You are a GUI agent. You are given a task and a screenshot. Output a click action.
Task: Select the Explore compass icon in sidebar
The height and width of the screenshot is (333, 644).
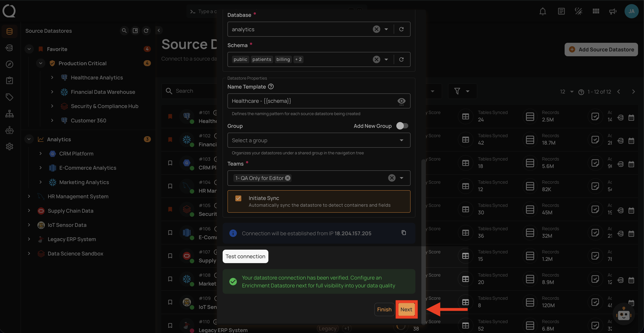pyautogui.click(x=9, y=64)
